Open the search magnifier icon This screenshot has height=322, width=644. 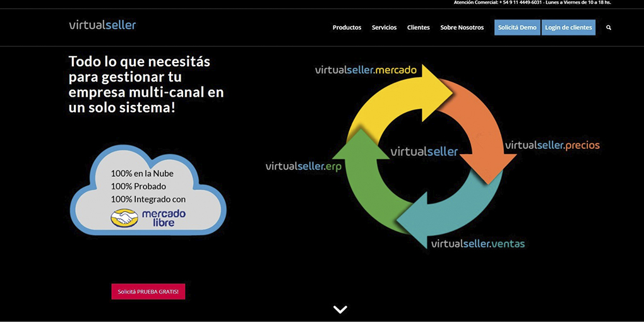click(609, 28)
